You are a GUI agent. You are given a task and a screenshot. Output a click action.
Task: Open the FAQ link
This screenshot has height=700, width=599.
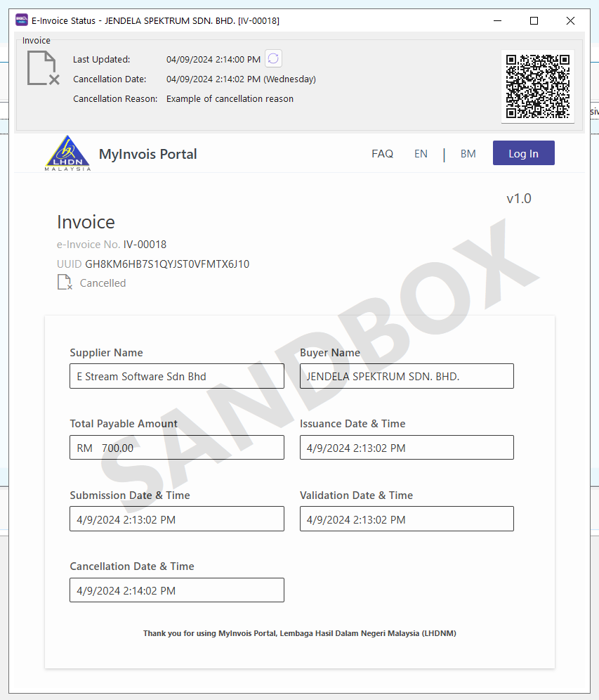[382, 153]
